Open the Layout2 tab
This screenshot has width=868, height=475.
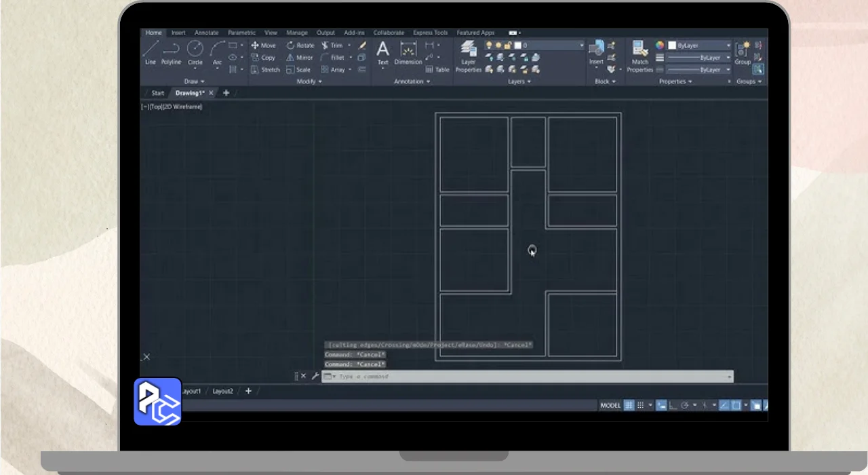[x=222, y=391]
